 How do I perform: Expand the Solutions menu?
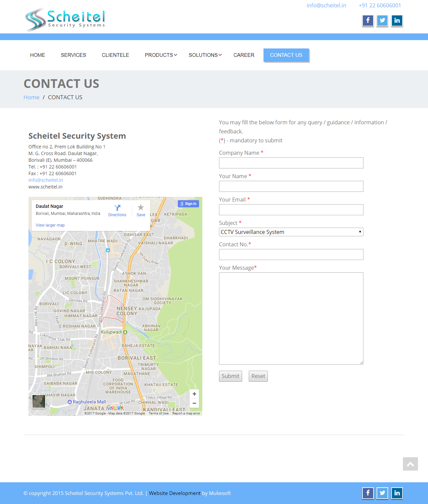[205, 55]
